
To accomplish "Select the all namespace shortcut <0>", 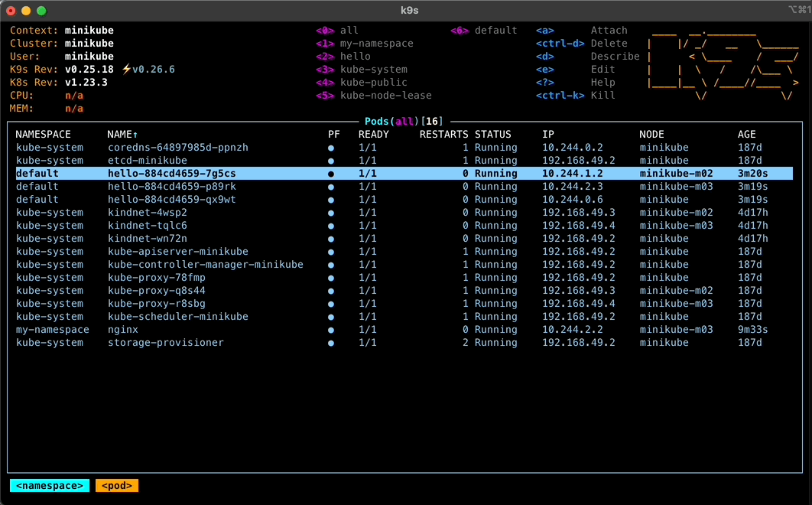I will 337,31.
